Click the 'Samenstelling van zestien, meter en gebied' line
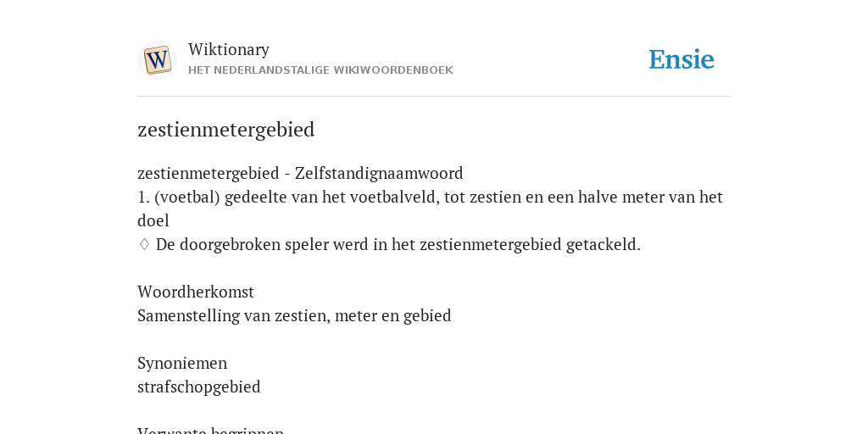 [x=294, y=315]
